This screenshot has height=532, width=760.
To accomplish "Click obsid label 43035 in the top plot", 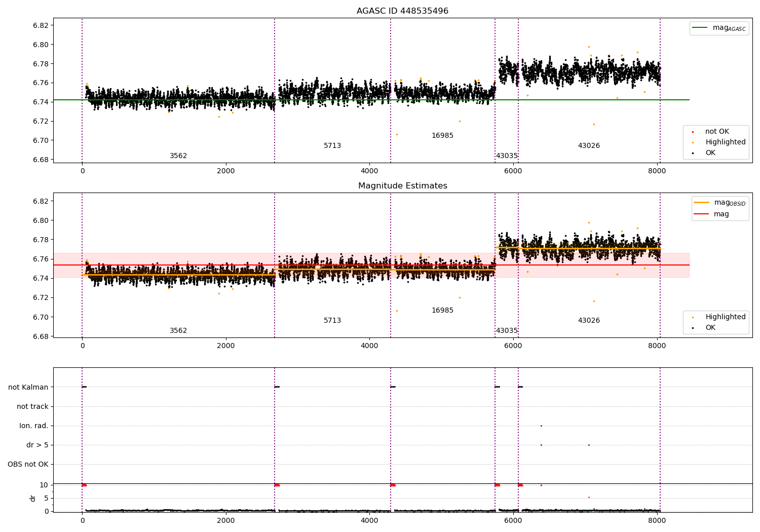I will [507, 156].
